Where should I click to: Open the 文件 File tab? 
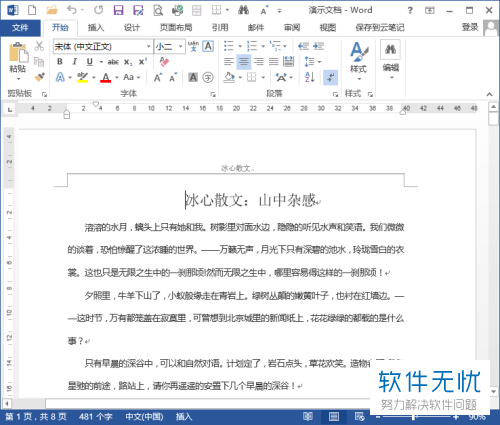[20, 28]
